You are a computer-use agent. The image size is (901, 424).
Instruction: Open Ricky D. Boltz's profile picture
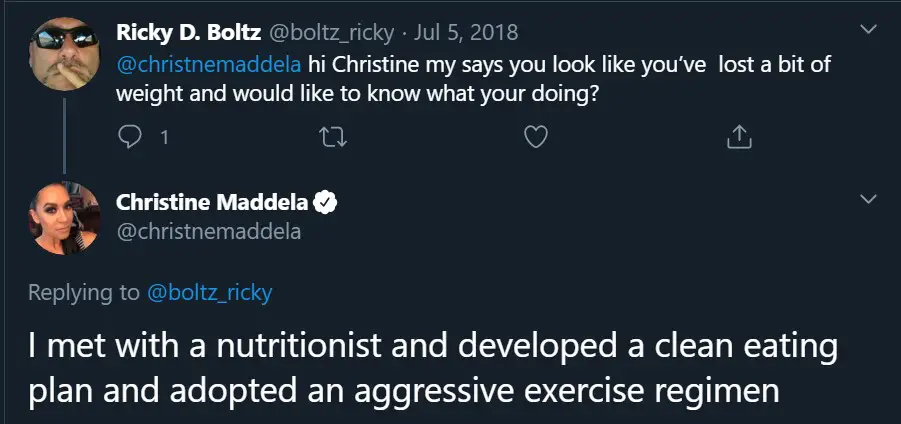64,54
